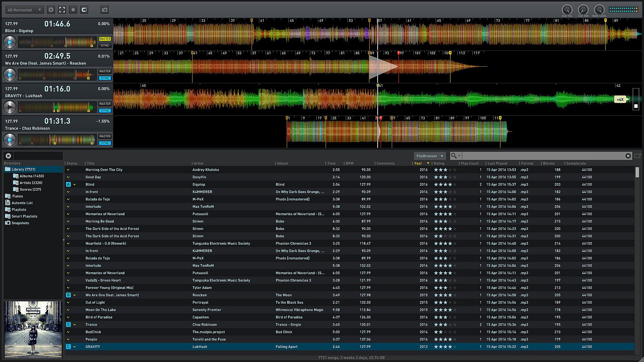Click the album cover artwork thumbnail
644x362 pixels.
33,329
